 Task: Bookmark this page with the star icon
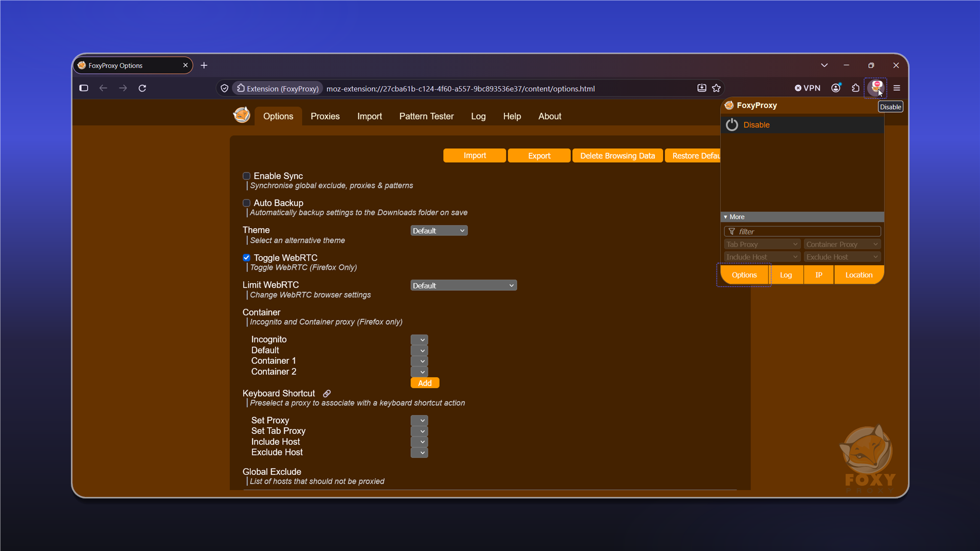716,88
